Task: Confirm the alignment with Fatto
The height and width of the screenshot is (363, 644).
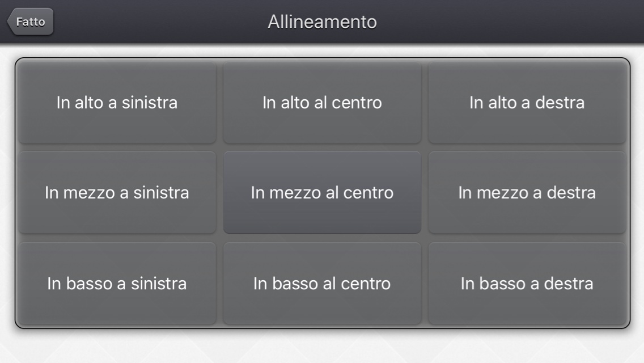Action: click(x=31, y=22)
